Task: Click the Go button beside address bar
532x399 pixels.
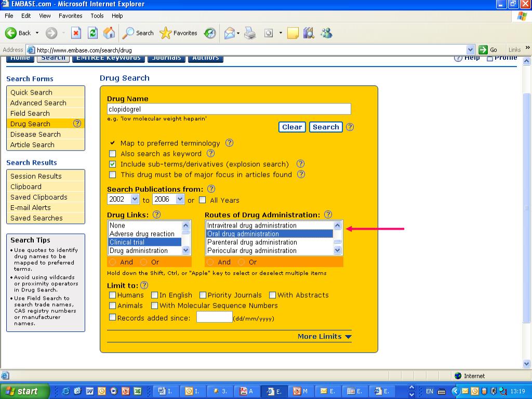Action: click(x=488, y=50)
